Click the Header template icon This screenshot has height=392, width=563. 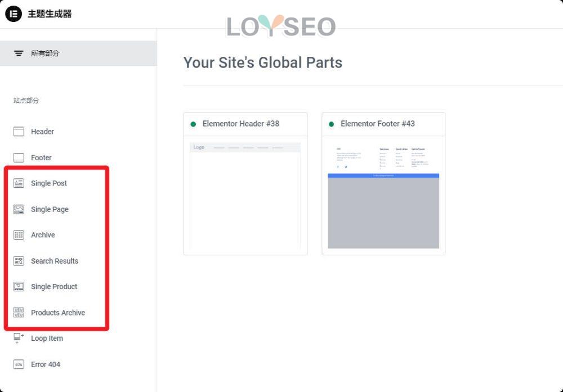pyautogui.click(x=19, y=132)
